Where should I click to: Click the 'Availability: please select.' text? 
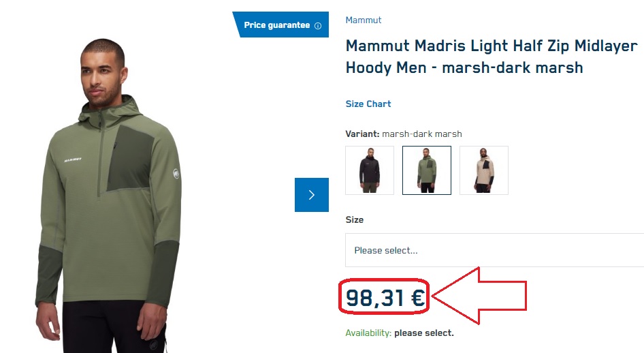tap(399, 333)
